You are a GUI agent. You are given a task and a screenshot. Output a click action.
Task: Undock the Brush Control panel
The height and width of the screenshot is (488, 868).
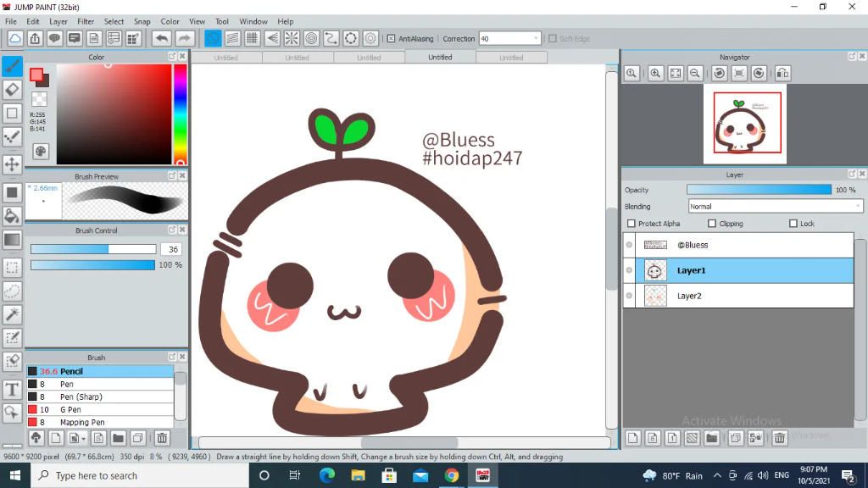(171, 230)
